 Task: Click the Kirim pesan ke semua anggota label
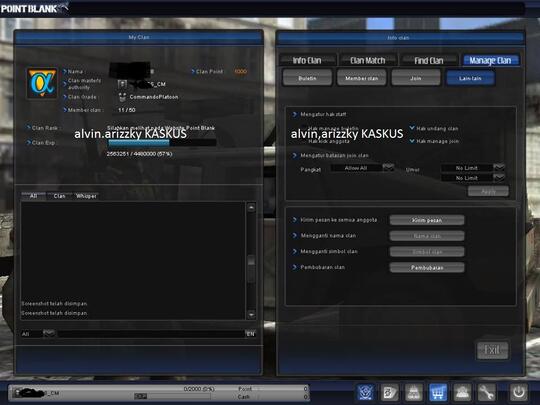(x=339, y=220)
